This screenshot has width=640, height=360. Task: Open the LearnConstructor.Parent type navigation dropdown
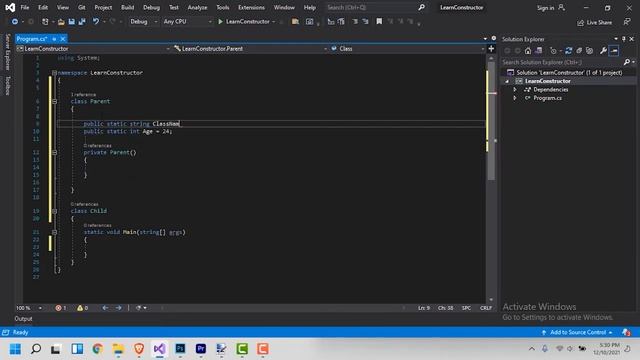pyautogui.click(x=251, y=49)
